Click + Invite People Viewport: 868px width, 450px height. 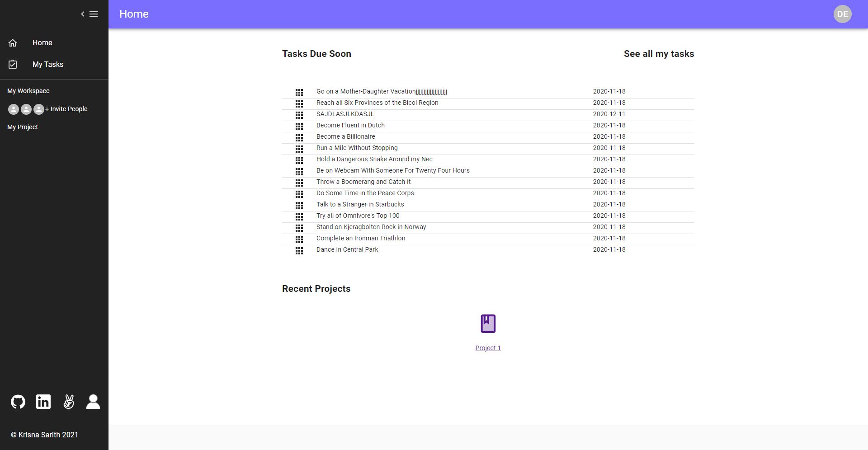(x=66, y=109)
